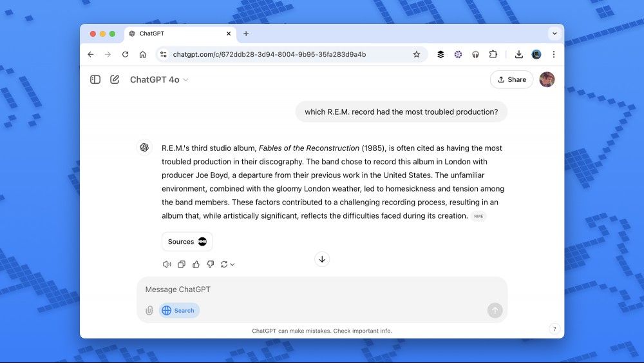Viewport: 644px width, 363px height.
Task: Click the address bar URL
Action: (269, 54)
